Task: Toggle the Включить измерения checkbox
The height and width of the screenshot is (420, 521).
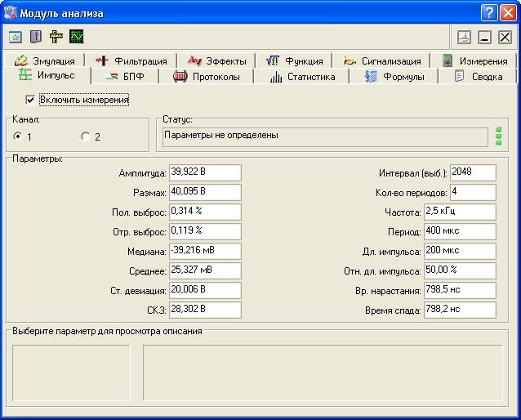Action: [30, 100]
